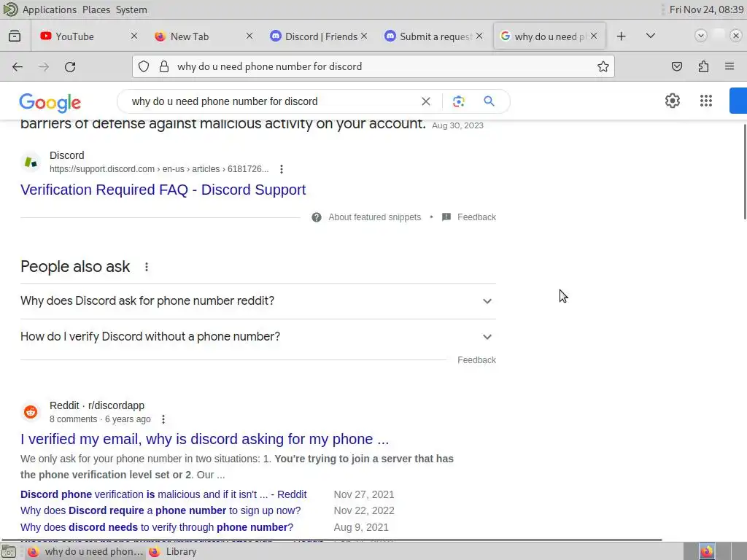This screenshot has width=747, height=560.
Task: List all tabs with the chevron
Action: (650, 36)
